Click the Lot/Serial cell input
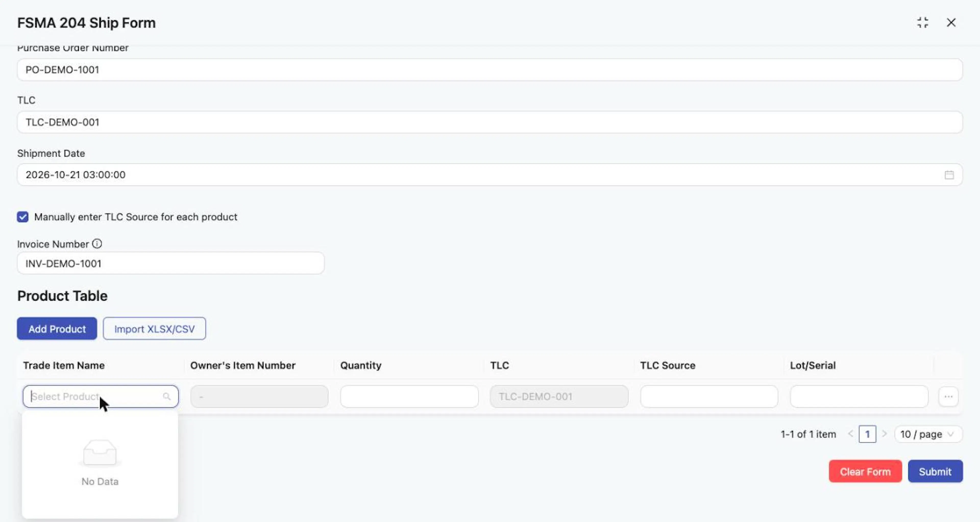This screenshot has height=522, width=980. click(x=859, y=396)
